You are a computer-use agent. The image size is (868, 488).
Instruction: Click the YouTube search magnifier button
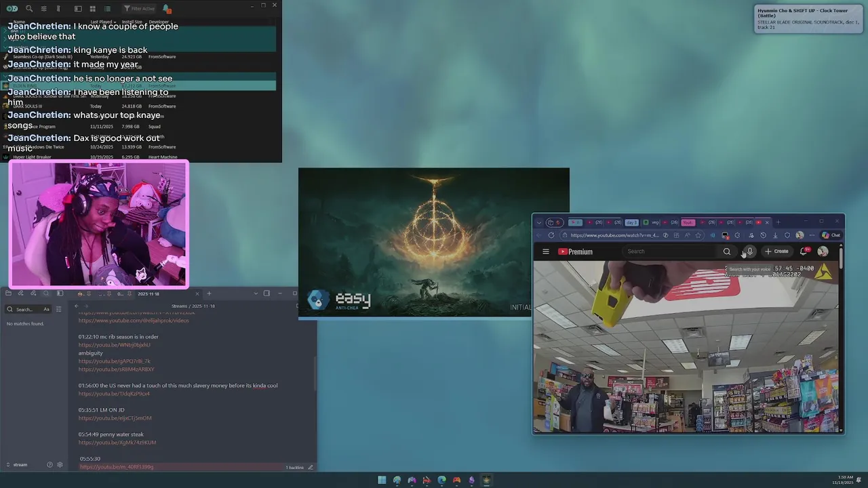click(727, 251)
